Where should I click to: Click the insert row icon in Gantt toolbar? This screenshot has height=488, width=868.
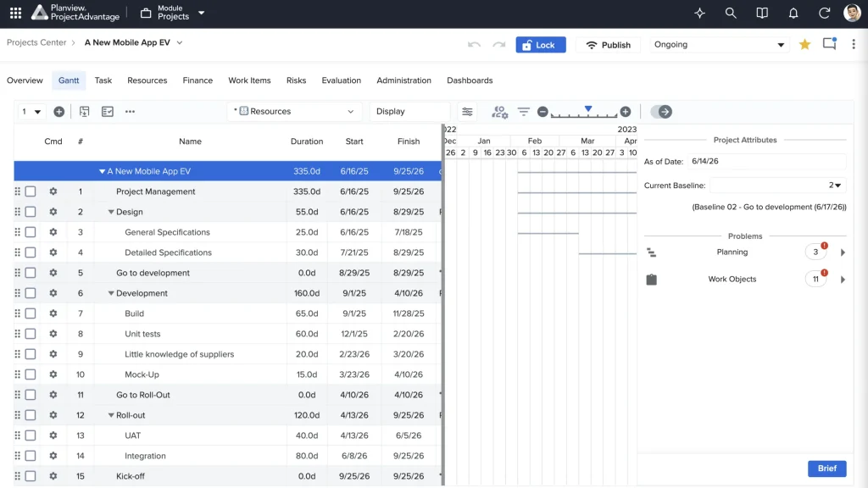pos(84,112)
